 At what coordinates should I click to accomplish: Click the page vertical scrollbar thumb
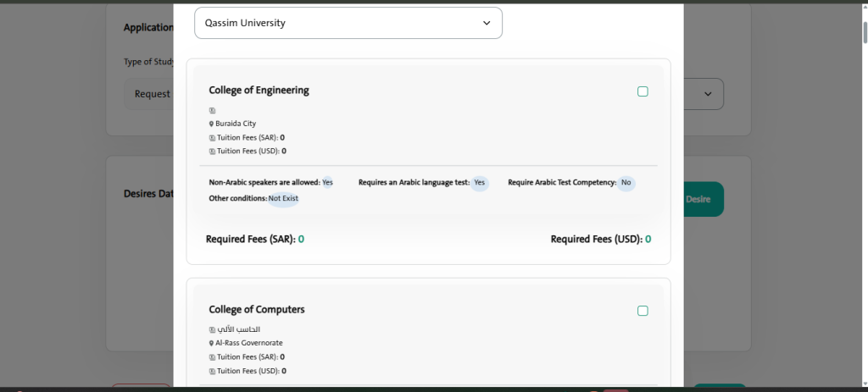pyautogui.click(x=865, y=33)
